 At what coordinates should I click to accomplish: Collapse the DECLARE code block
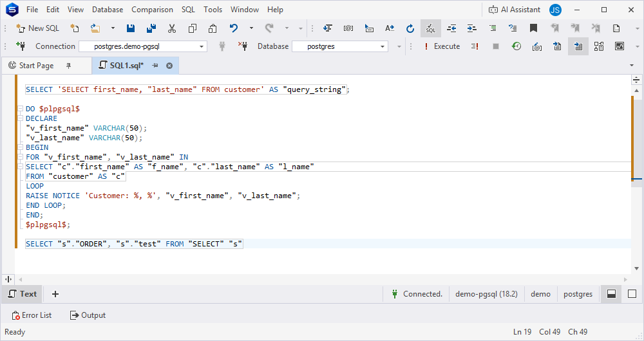20,118
